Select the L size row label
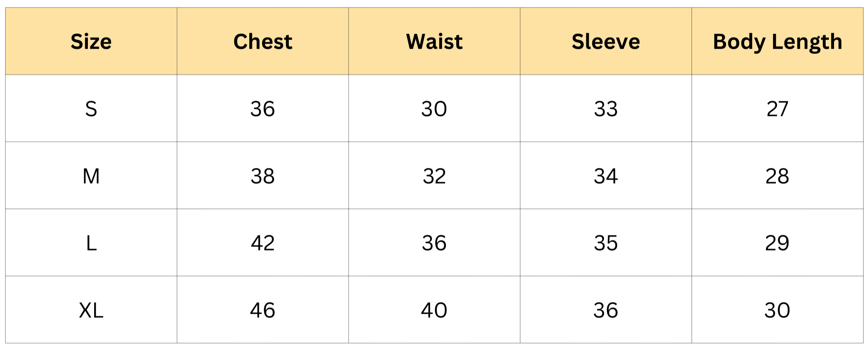 [x=91, y=243]
